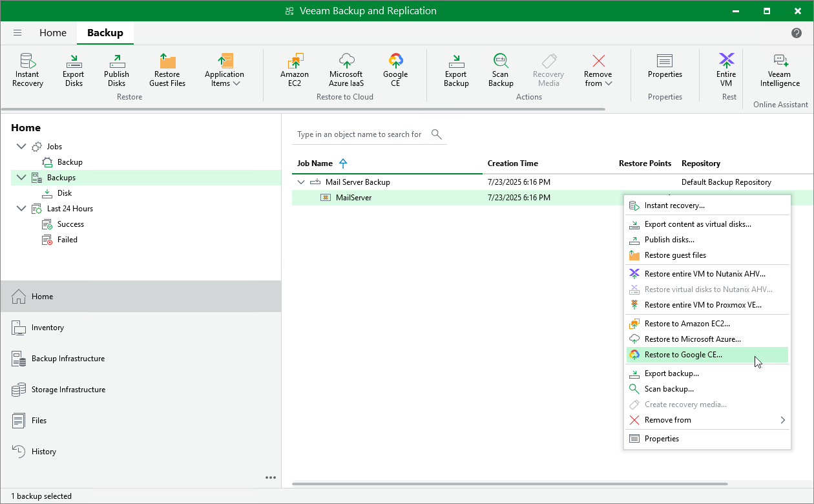Collapse the Last 24 Hours node
This screenshot has width=814, height=504.
(x=21, y=209)
